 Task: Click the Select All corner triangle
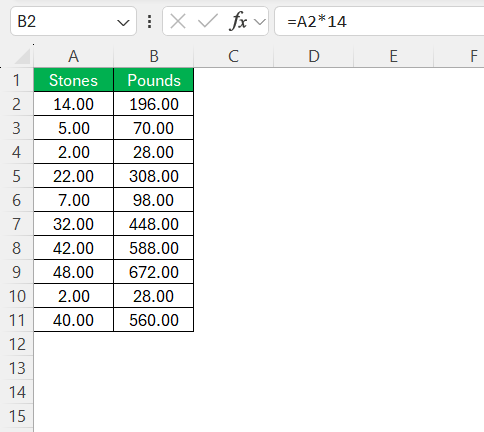23,56
